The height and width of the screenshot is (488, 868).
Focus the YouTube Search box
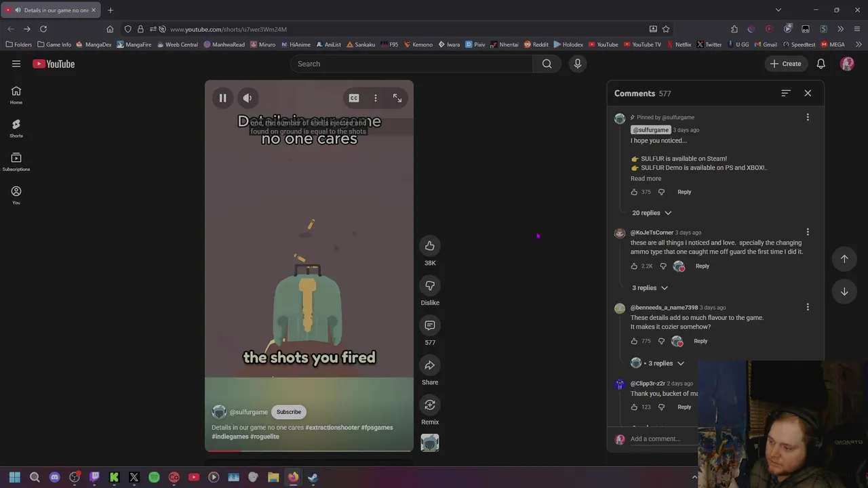pyautogui.click(x=412, y=64)
